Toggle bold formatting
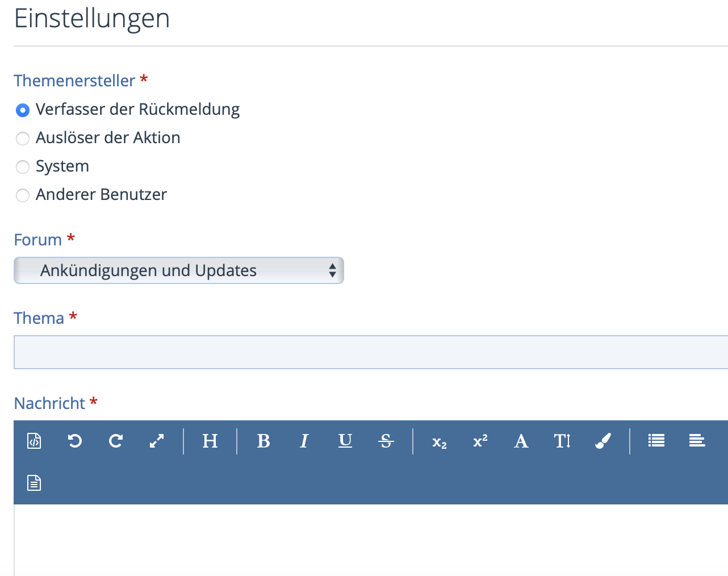Image resolution: width=728 pixels, height=576 pixels. (x=263, y=441)
